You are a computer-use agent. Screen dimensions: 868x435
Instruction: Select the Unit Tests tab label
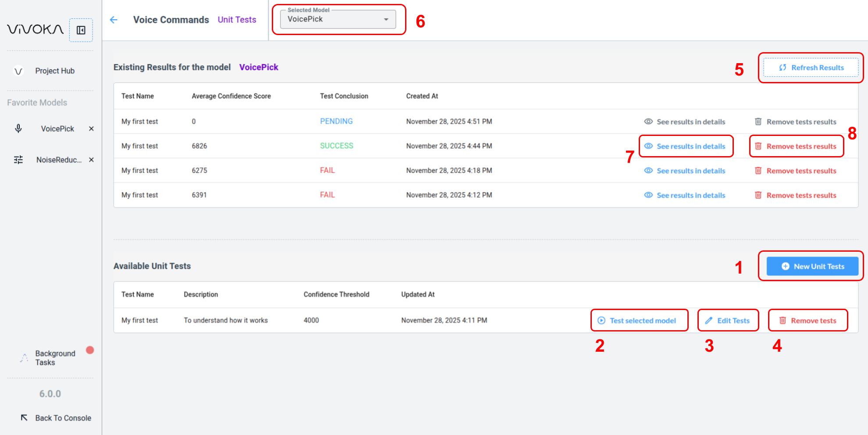(237, 20)
